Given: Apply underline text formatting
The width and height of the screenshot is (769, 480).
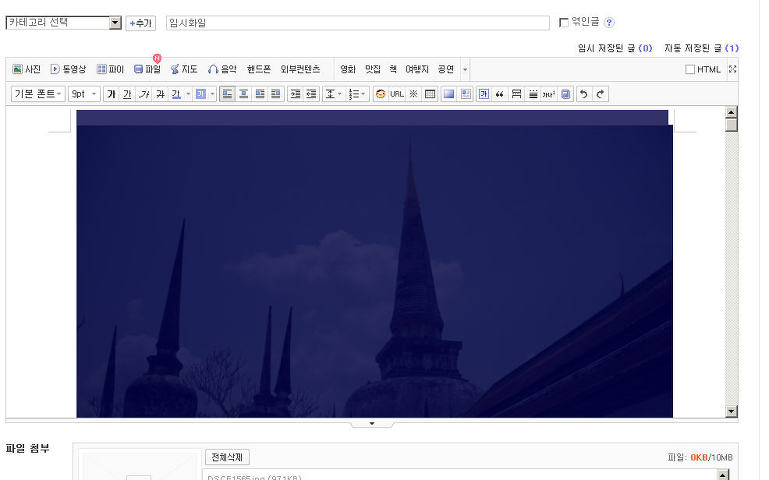Looking at the screenshot, I should [127, 94].
